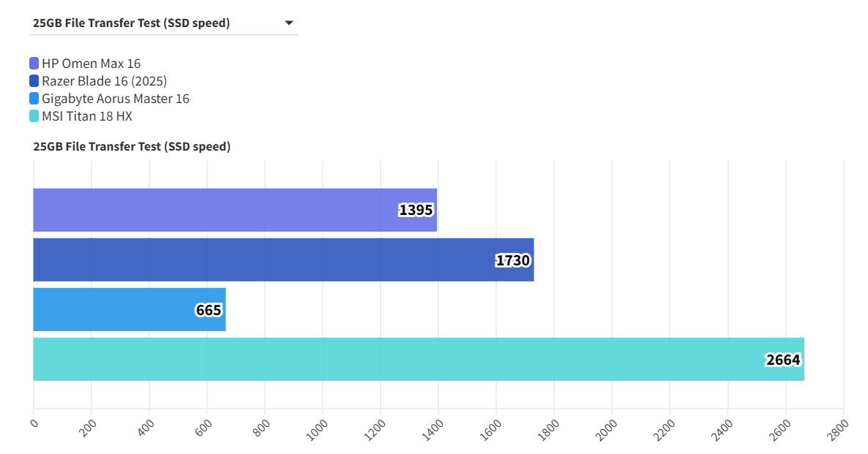Viewport: 868px width, 454px height.
Task: Toggle HP Omen Max 16 legend swatch
Action: [x=34, y=64]
